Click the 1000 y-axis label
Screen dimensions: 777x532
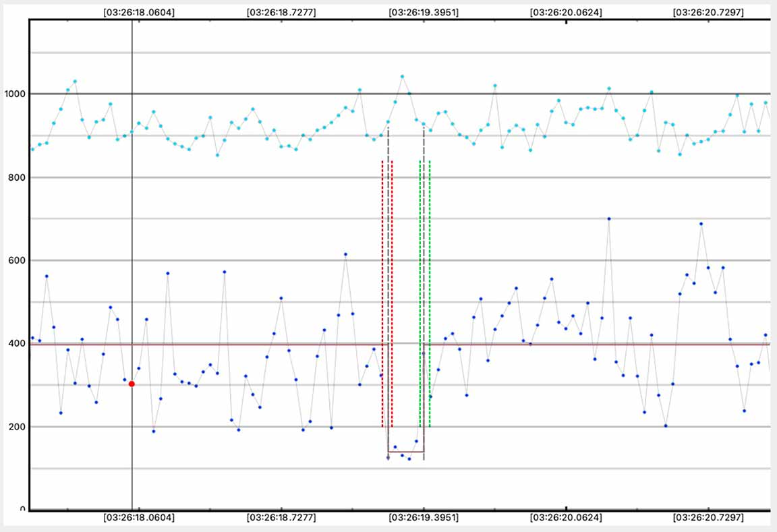13,94
